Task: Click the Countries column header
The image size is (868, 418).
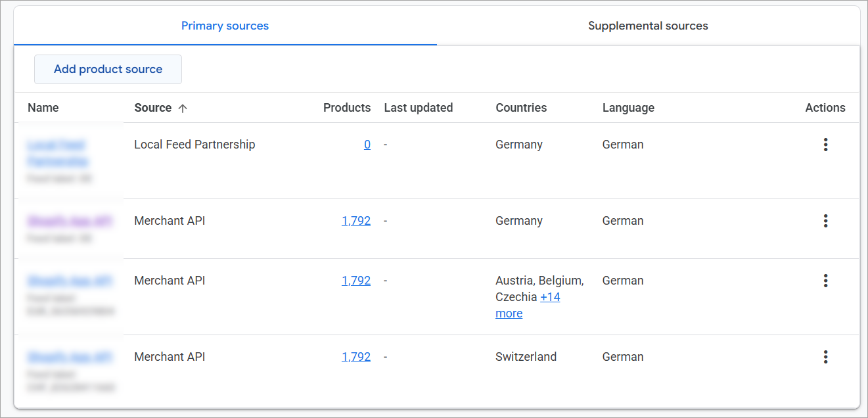Action: click(521, 108)
